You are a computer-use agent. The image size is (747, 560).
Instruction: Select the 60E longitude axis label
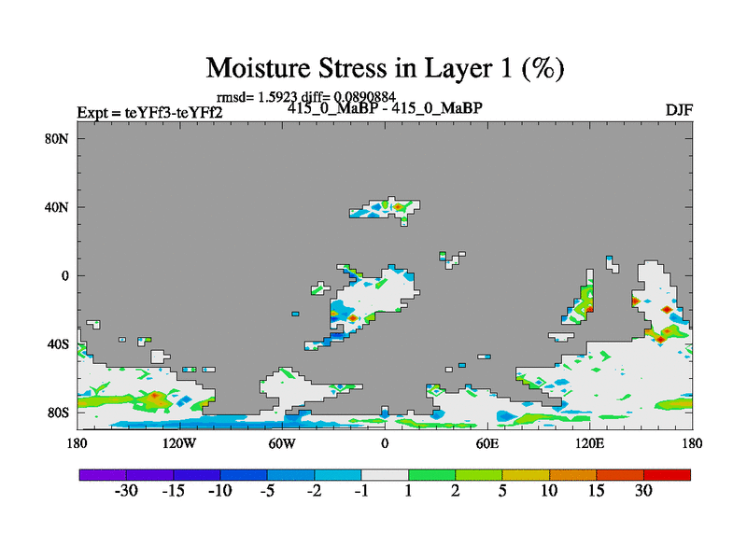[487, 442]
